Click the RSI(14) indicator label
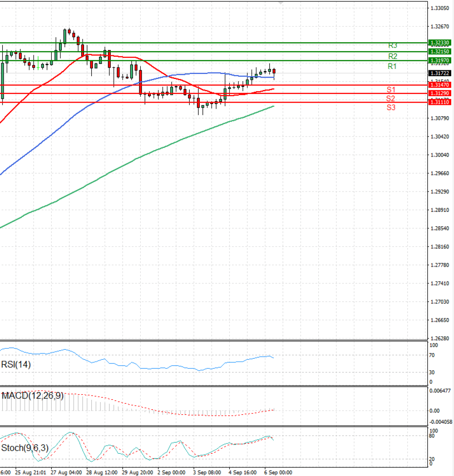The width and height of the screenshot is (454, 476). pos(16,364)
